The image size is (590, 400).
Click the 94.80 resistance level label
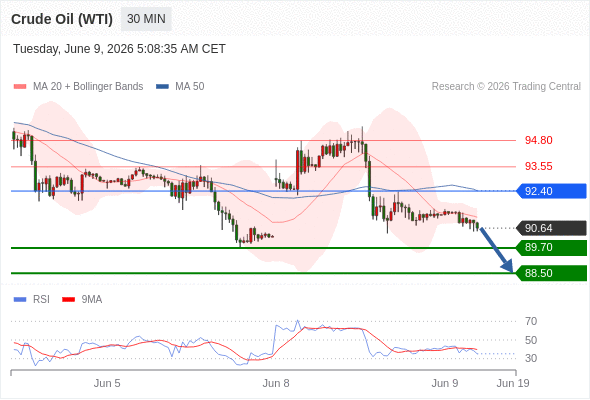(x=538, y=140)
